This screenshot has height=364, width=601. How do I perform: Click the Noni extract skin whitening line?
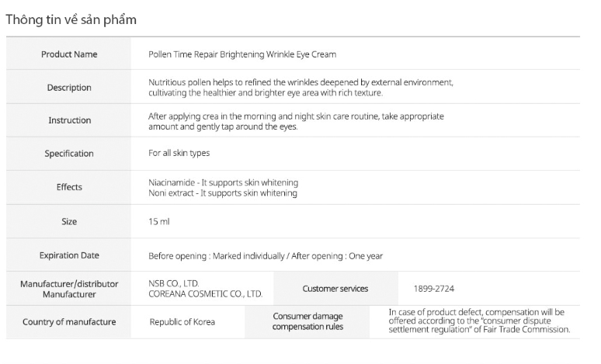pos(223,192)
